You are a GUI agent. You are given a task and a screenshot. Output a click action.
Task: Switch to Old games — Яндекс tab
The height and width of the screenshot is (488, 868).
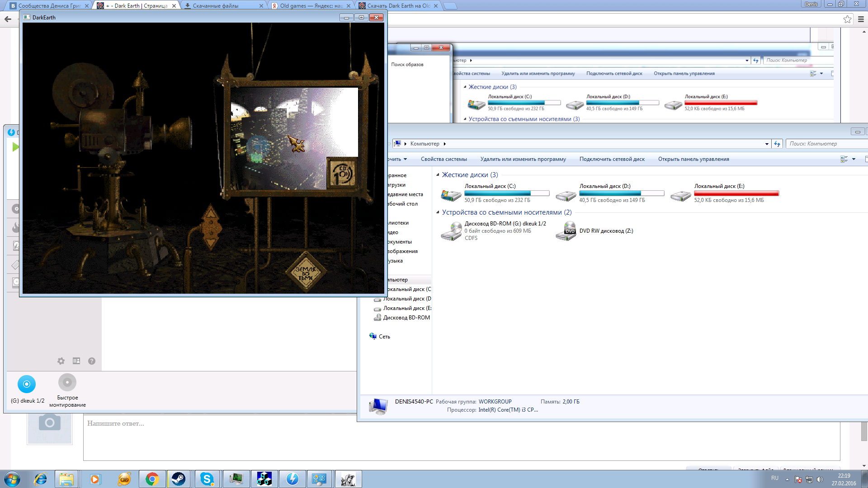point(311,5)
